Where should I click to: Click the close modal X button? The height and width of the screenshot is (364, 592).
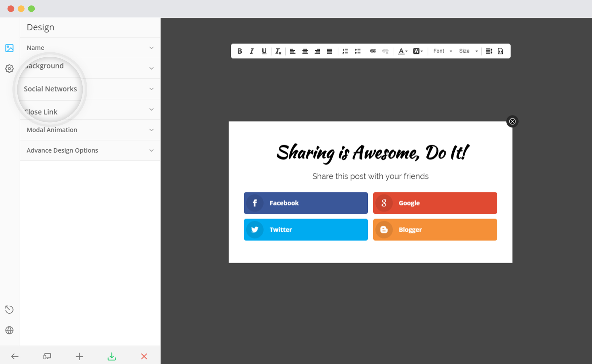point(513,121)
